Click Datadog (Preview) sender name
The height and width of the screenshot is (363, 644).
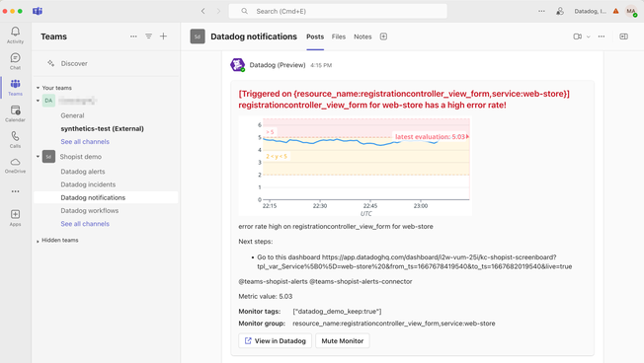[278, 65]
